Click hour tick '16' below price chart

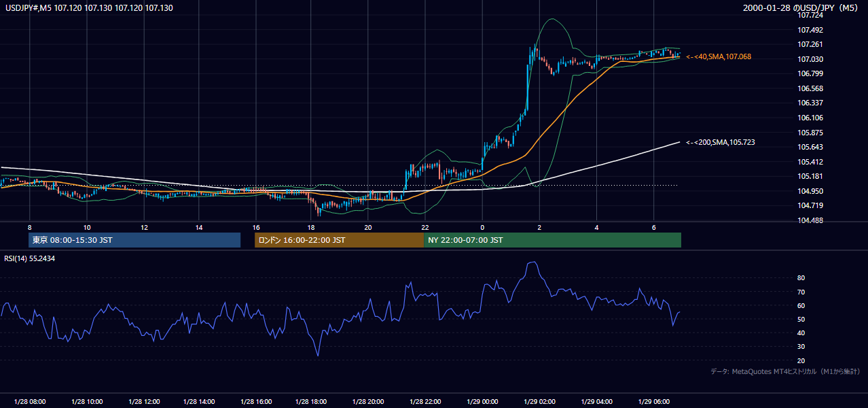point(256,227)
